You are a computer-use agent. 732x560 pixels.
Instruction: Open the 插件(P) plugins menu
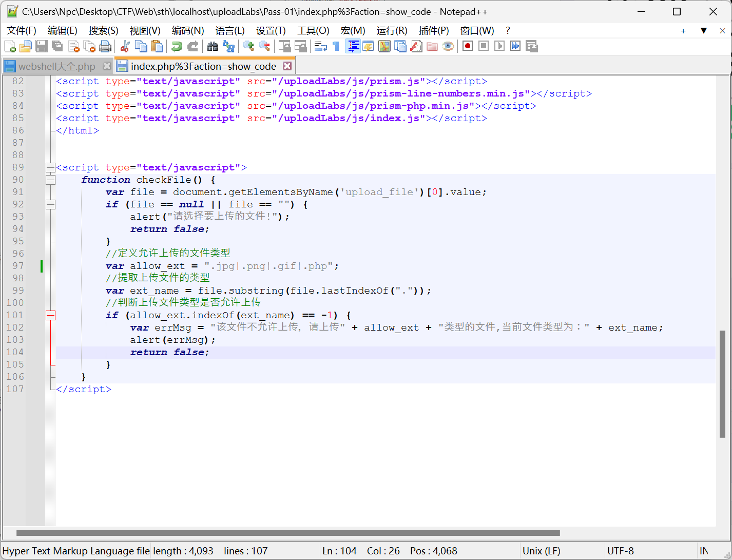click(x=433, y=31)
